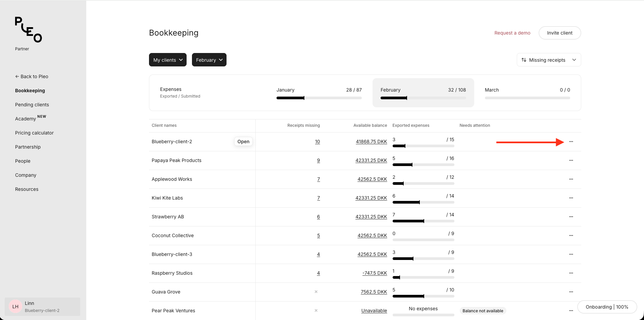Open Strawberry AB's 6 missing receipts
The image size is (644, 320).
point(318,217)
